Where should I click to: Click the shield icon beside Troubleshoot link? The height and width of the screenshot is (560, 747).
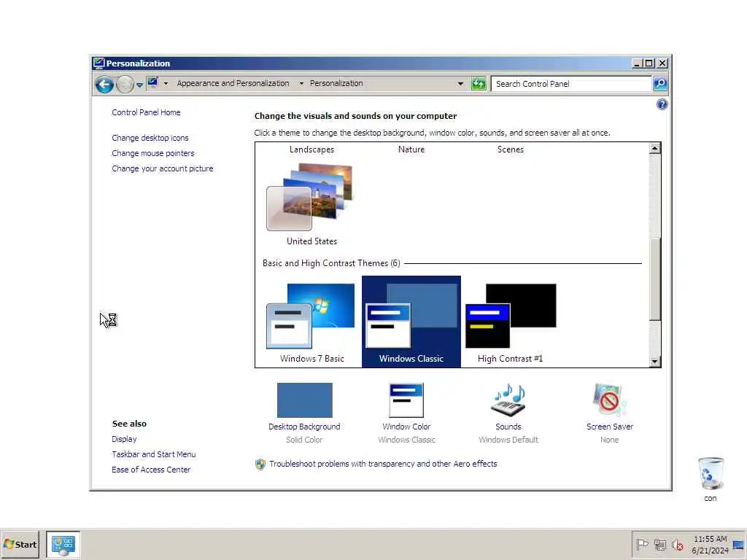click(x=260, y=464)
